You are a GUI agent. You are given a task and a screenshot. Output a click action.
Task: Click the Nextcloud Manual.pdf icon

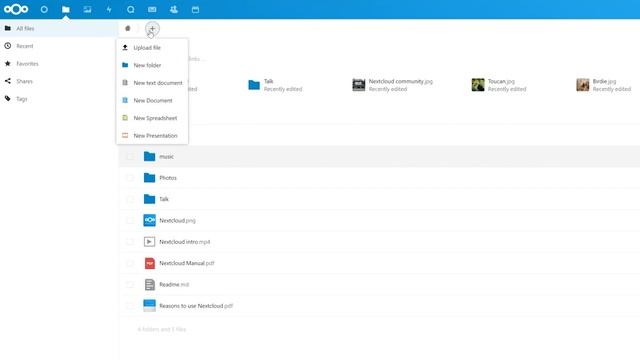pyautogui.click(x=150, y=263)
